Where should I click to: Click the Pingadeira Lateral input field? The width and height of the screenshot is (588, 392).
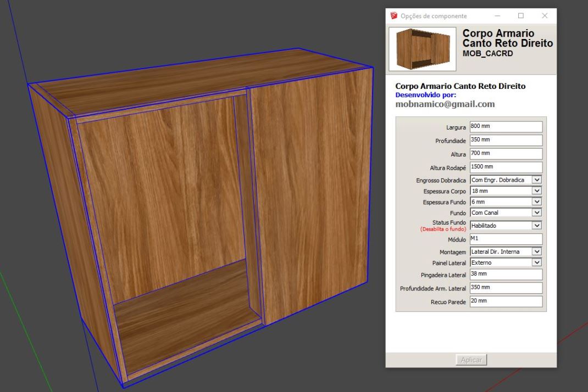[506, 275]
